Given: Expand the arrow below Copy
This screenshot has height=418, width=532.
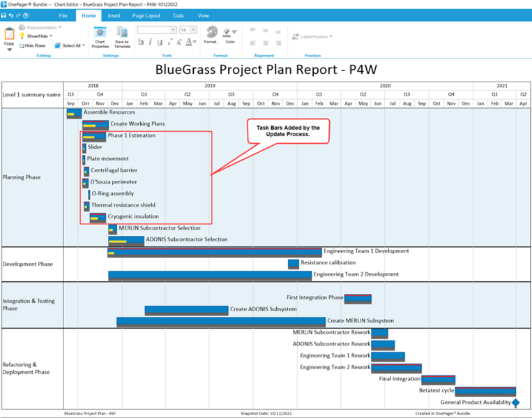Looking at the screenshot, I should [9, 50].
